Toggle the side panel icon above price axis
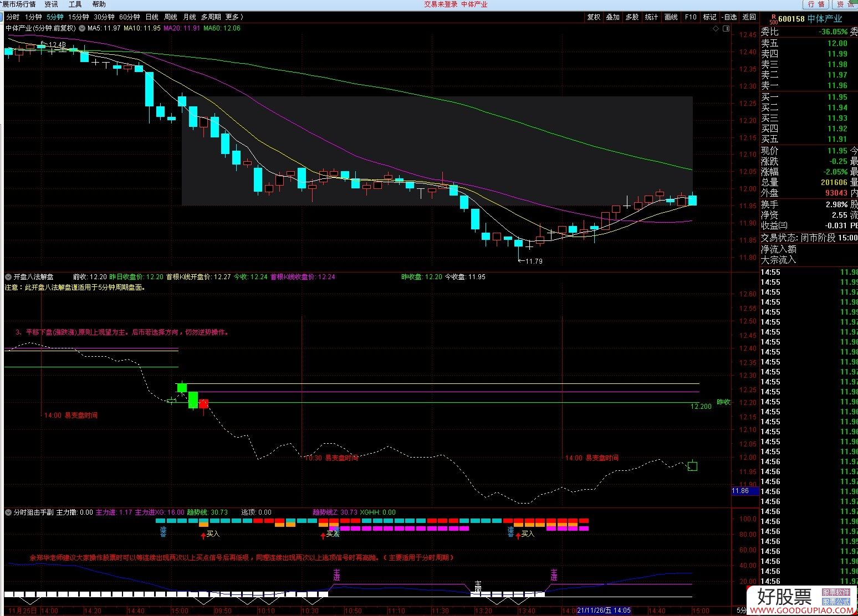The image size is (858, 616). coord(727,28)
